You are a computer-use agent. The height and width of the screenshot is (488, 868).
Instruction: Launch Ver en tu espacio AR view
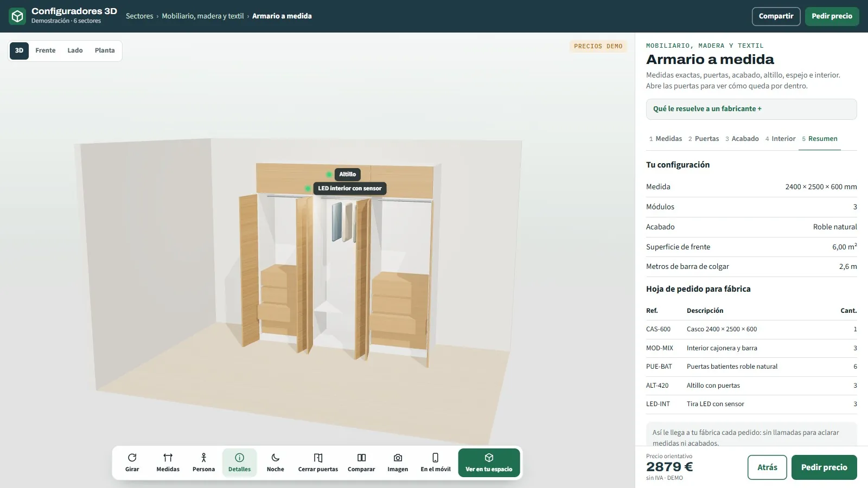click(489, 463)
